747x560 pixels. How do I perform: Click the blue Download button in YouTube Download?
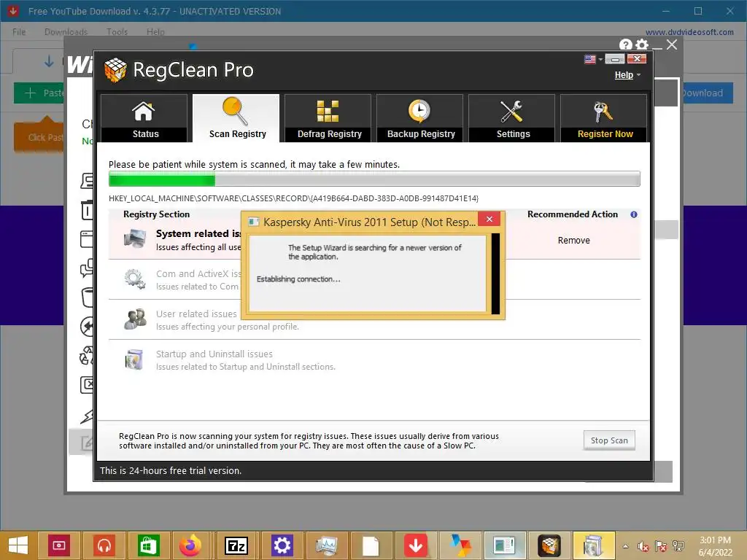point(706,93)
